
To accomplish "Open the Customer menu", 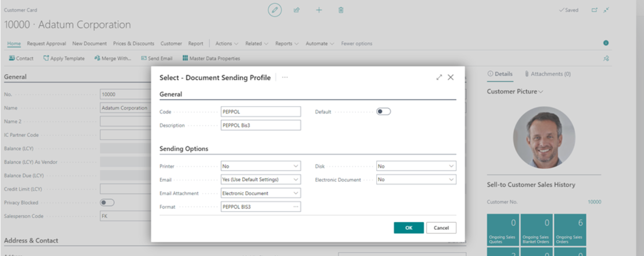I will click(171, 43).
